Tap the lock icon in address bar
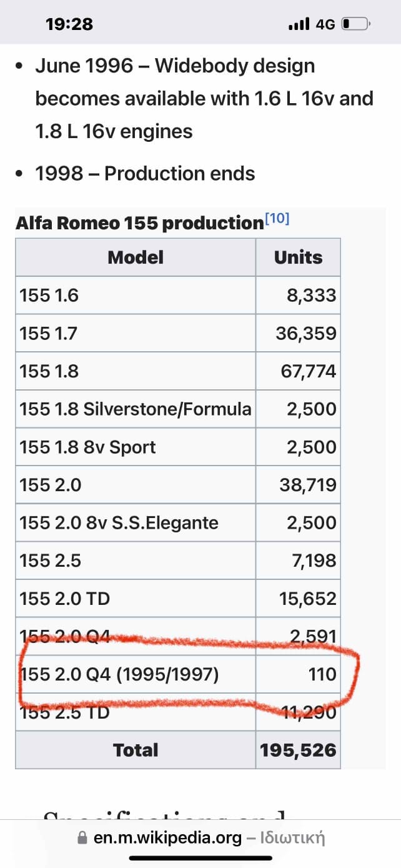 83,839
